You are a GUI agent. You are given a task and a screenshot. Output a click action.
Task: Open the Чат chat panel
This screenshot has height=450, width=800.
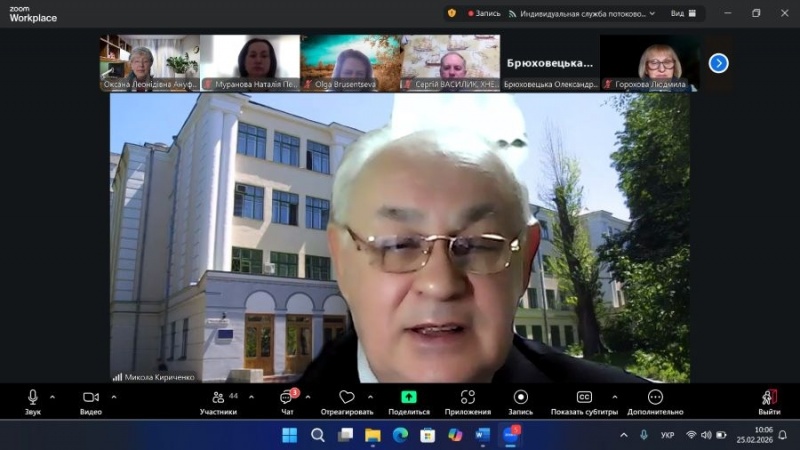point(287,398)
